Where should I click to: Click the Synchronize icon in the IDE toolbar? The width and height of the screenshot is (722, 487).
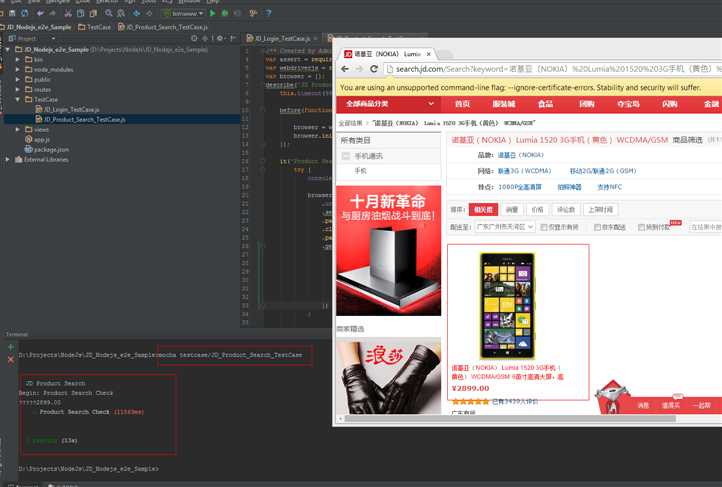click(x=24, y=13)
